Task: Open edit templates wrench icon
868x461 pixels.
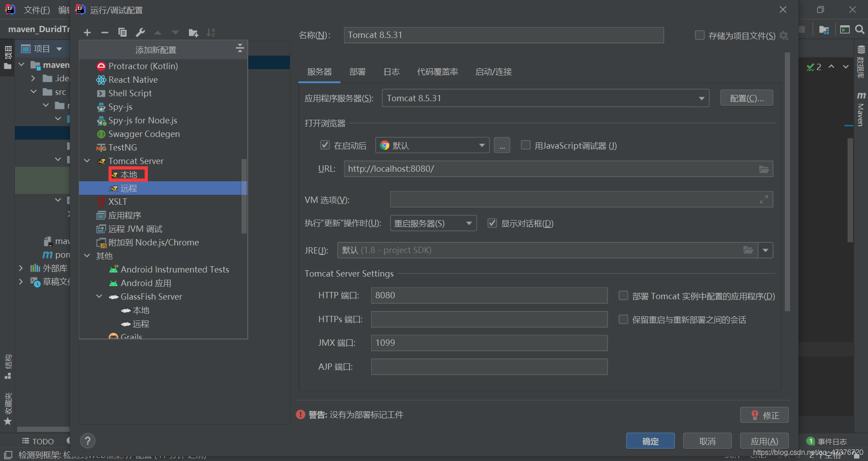Action: (x=141, y=33)
